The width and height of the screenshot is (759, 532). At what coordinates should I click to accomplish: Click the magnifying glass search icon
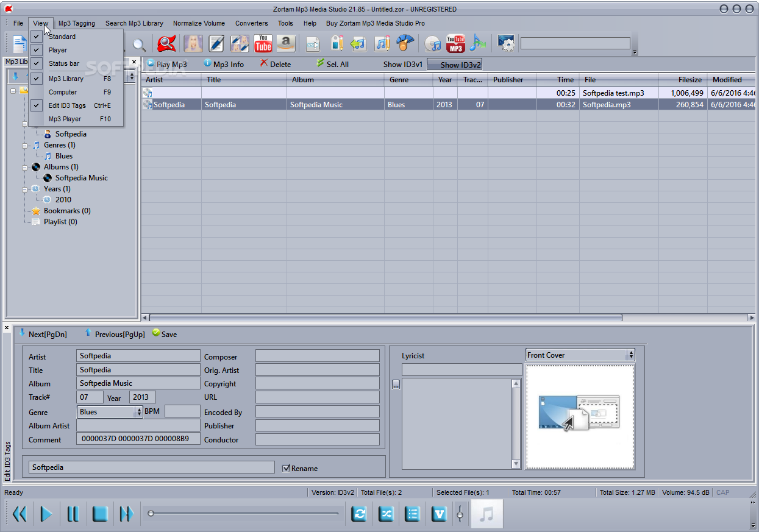click(139, 44)
